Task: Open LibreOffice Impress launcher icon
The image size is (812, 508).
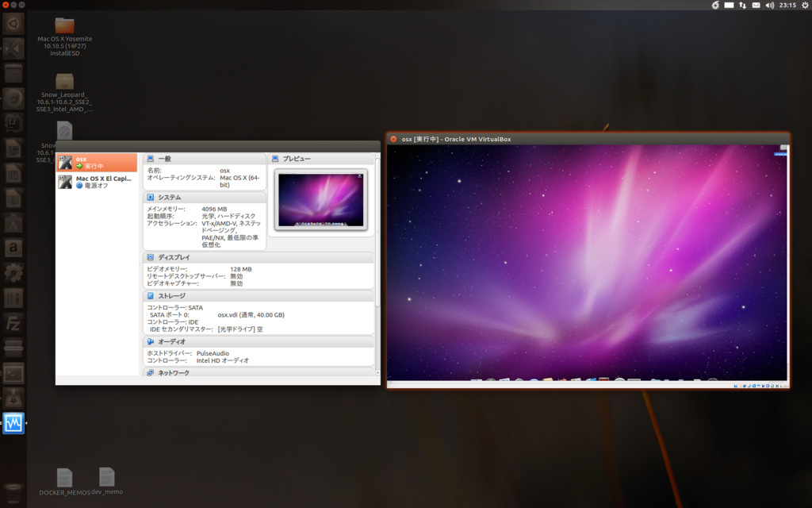Action: [13, 198]
